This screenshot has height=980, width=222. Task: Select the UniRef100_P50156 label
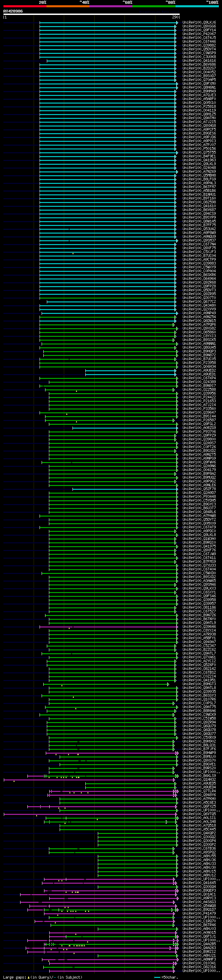point(199,149)
